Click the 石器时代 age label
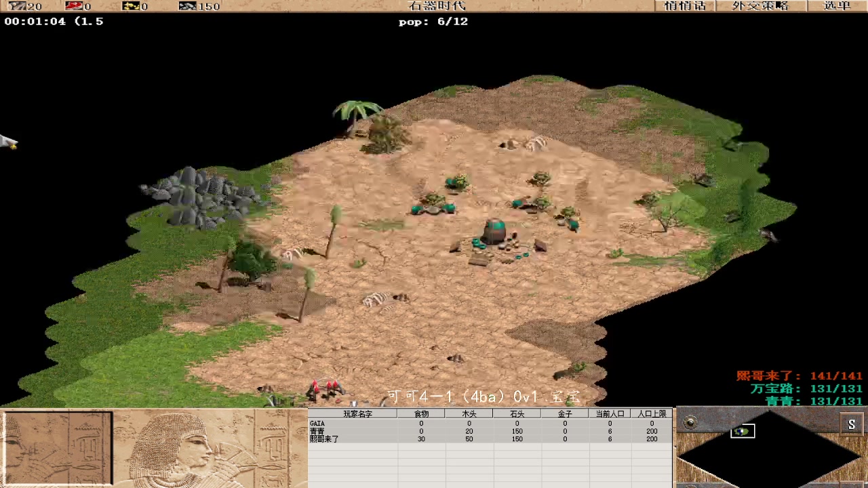The height and width of the screenshot is (488, 868). point(437,6)
